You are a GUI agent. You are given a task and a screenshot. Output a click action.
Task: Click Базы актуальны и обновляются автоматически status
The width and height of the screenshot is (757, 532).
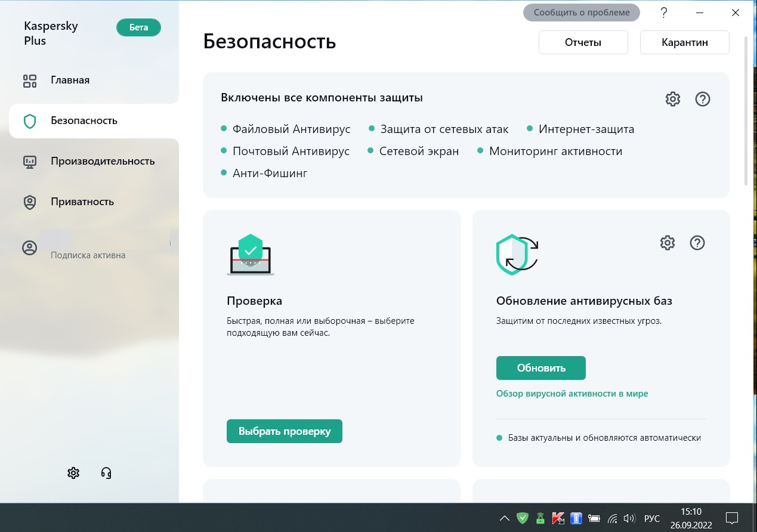pyautogui.click(x=598, y=438)
